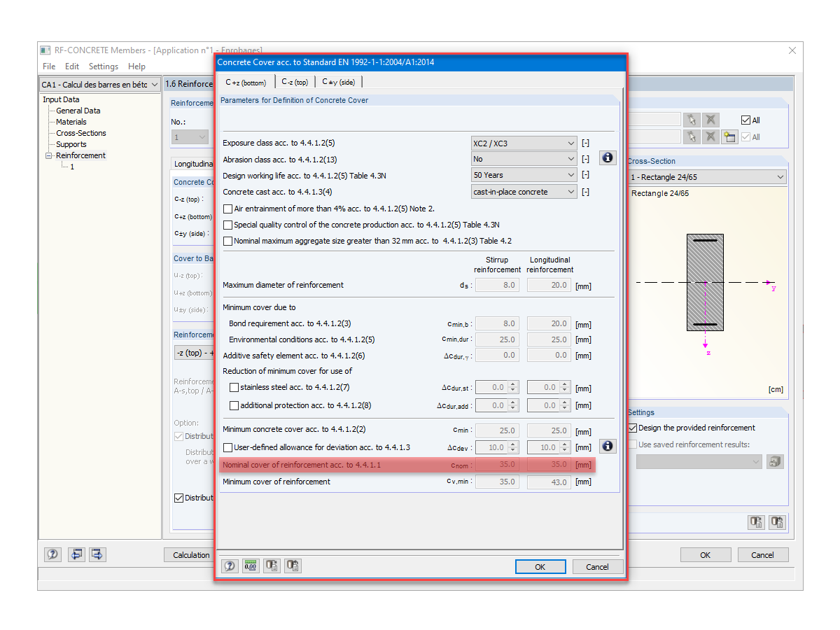
Task: Check stainless steel reduction option
Action: (234, 387)
